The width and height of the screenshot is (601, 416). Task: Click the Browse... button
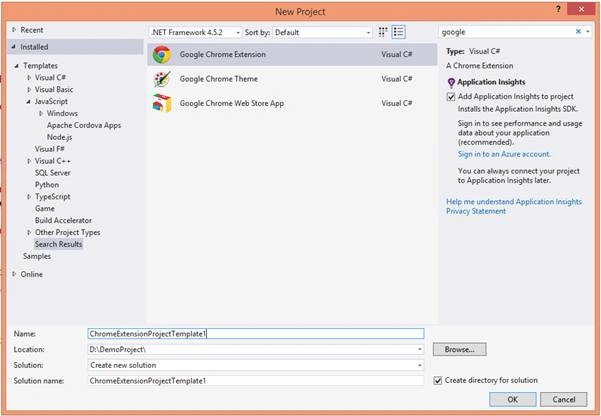coord(460,349)
